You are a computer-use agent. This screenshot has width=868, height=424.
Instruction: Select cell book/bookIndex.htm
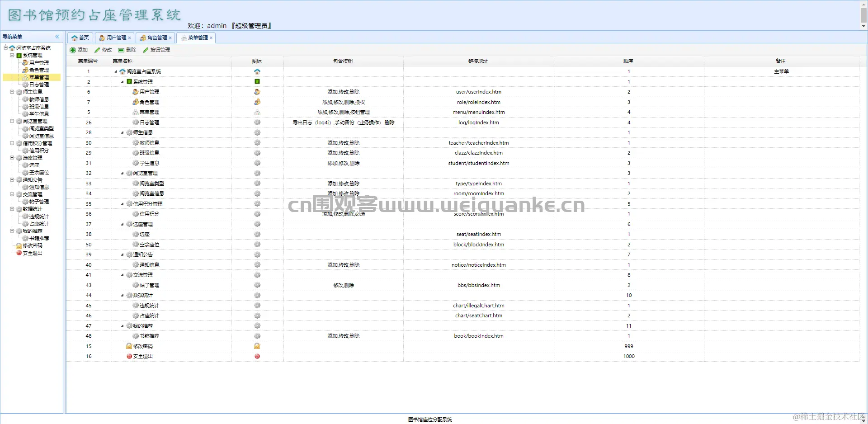(478, 336)
